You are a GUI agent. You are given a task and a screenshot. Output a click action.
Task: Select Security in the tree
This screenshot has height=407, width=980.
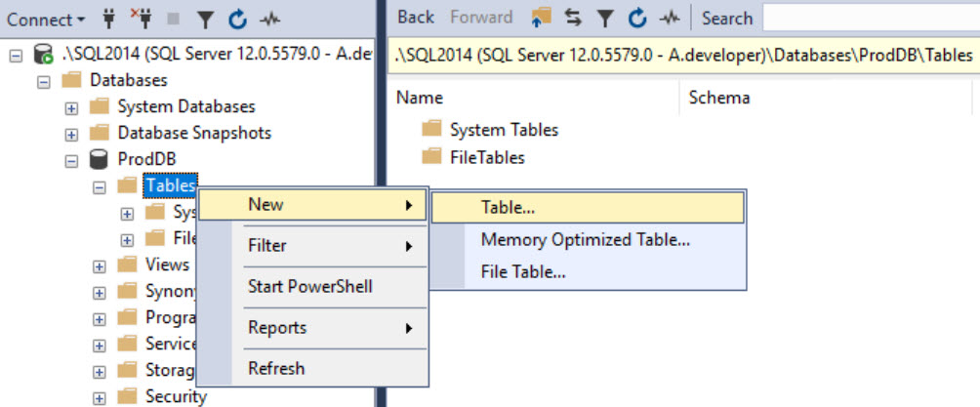tap(176, 396)
